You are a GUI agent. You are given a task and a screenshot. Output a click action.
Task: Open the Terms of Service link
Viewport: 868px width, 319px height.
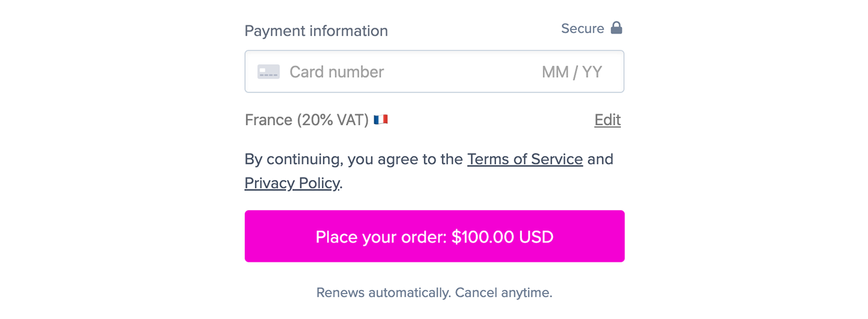point(525,159)
